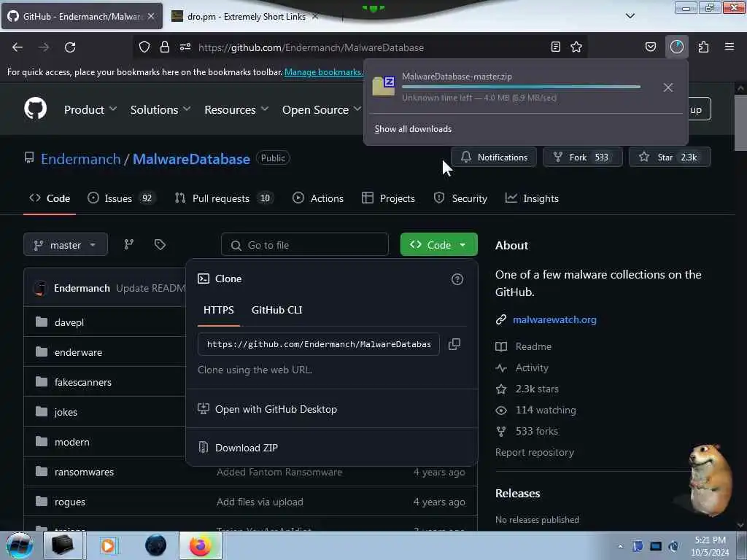Bookmark this page with star icon
Image resolution: width=747 pixels, height=560 pixels.
(576, 47)
